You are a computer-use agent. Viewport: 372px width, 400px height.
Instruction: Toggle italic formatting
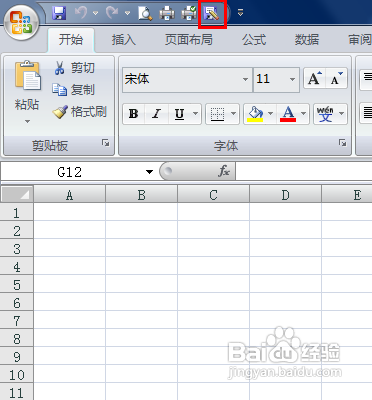[156, 114]
